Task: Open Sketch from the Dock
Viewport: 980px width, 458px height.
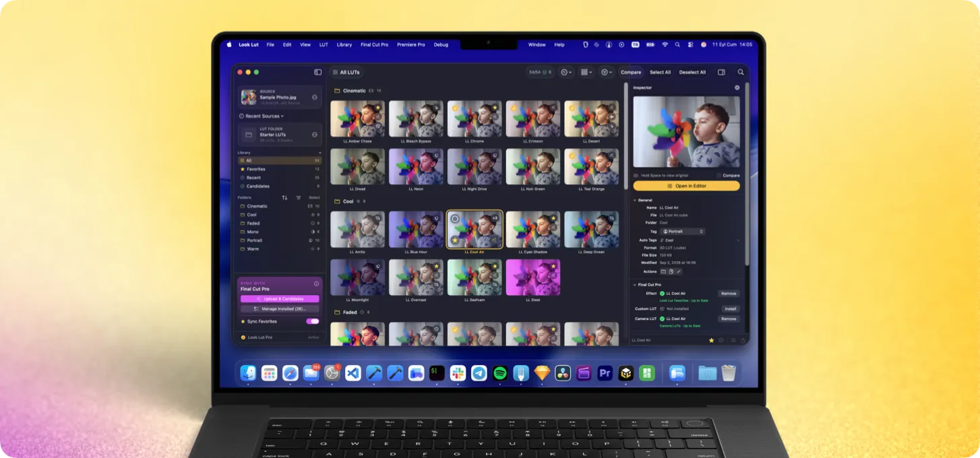Action: 542,373
